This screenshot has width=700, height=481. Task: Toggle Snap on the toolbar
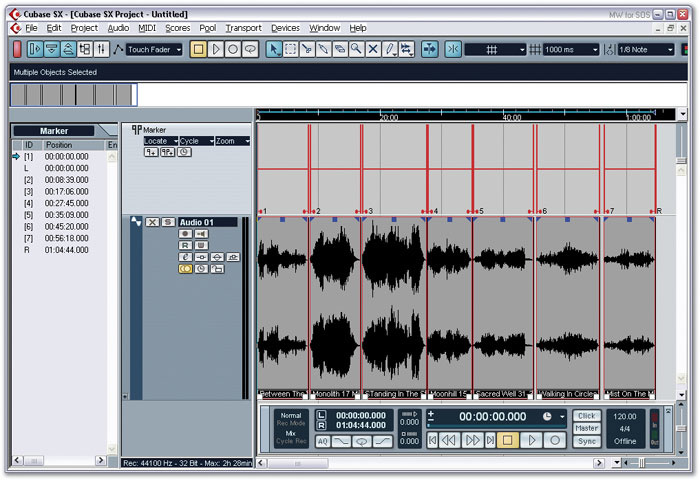tap(453, 49)
